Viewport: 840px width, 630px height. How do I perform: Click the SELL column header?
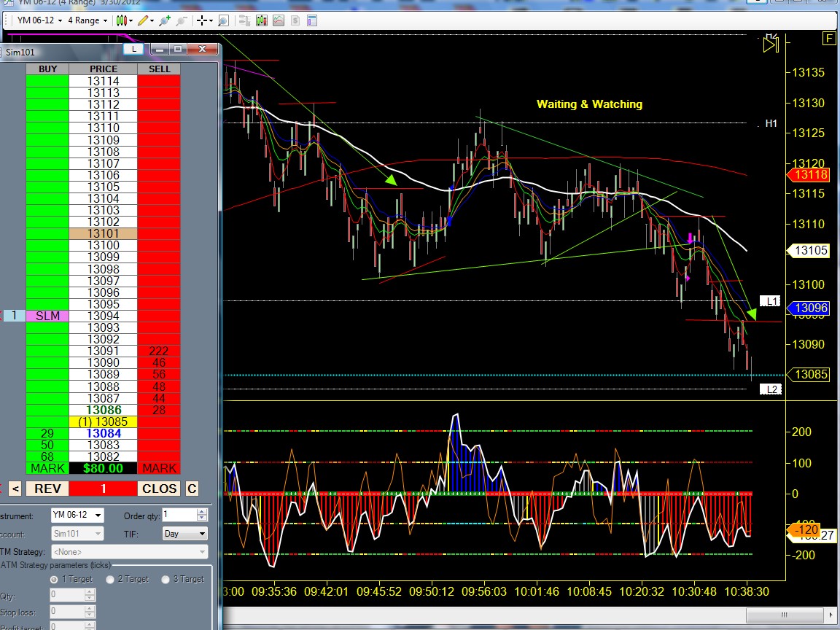159,69
